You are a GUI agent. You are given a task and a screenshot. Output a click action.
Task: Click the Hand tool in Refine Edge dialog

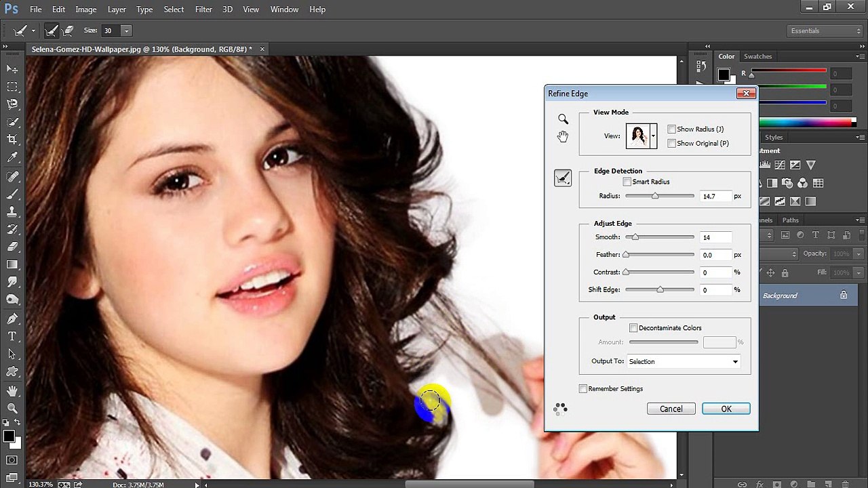click(x=563, y=136)
